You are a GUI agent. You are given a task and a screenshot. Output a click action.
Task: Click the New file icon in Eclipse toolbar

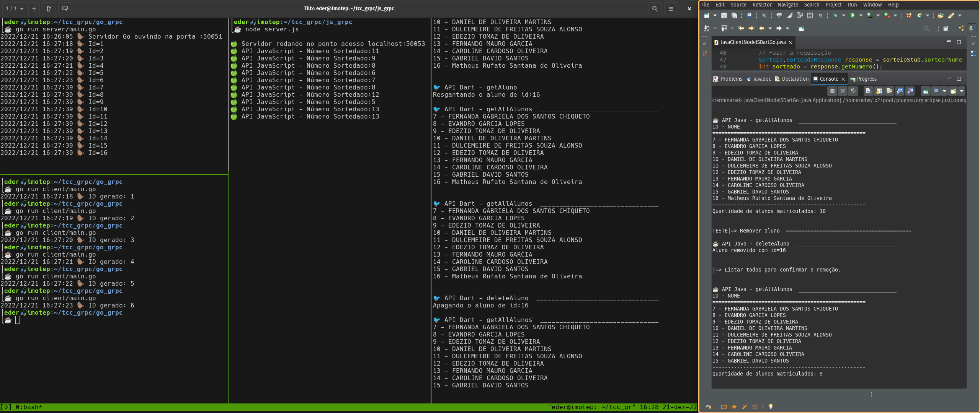point(707,15)
